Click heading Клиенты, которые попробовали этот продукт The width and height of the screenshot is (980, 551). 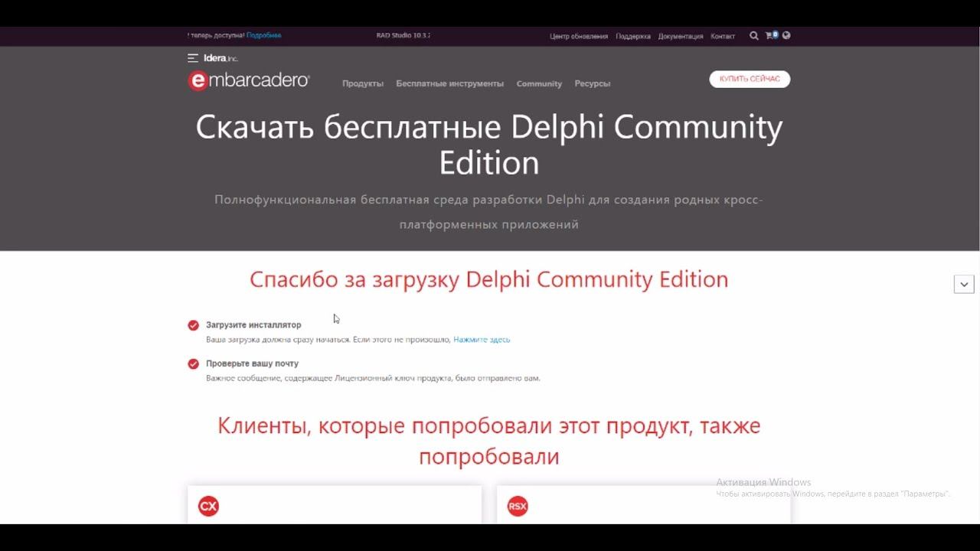click(489, 441)
